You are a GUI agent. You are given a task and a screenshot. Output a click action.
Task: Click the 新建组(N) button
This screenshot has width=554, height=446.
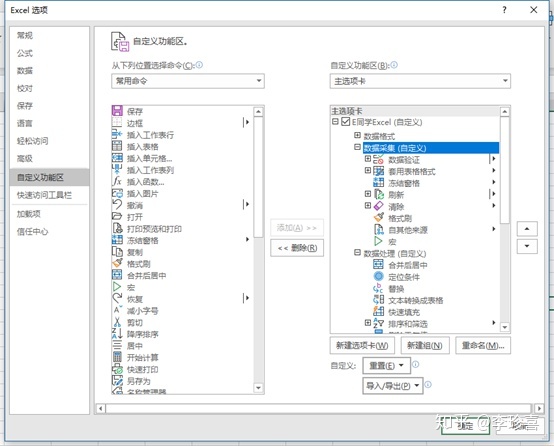(425, 345)
